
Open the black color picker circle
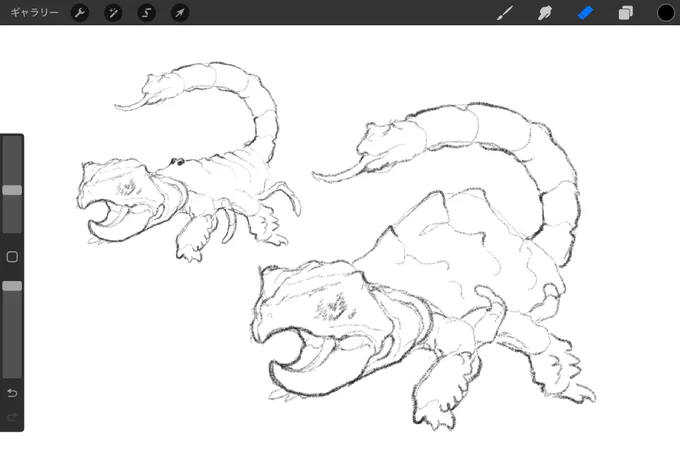665,13
